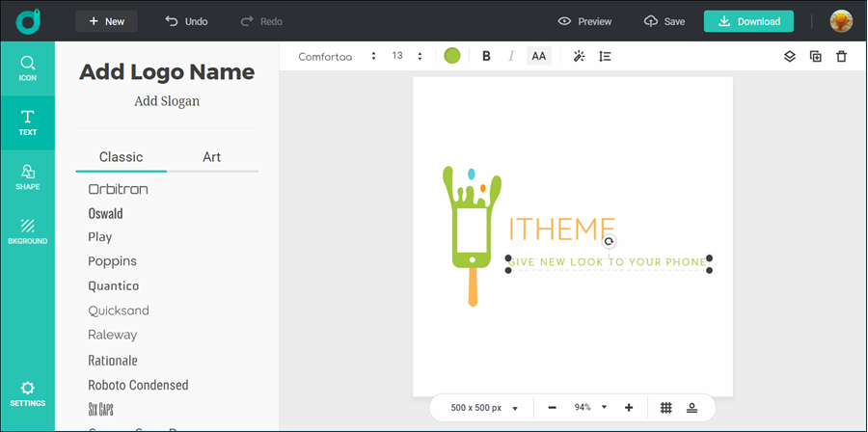The height and width of the screenshot is (432, 868).
Task: Delete the selected element with trash icon
Action: point(841,56)
